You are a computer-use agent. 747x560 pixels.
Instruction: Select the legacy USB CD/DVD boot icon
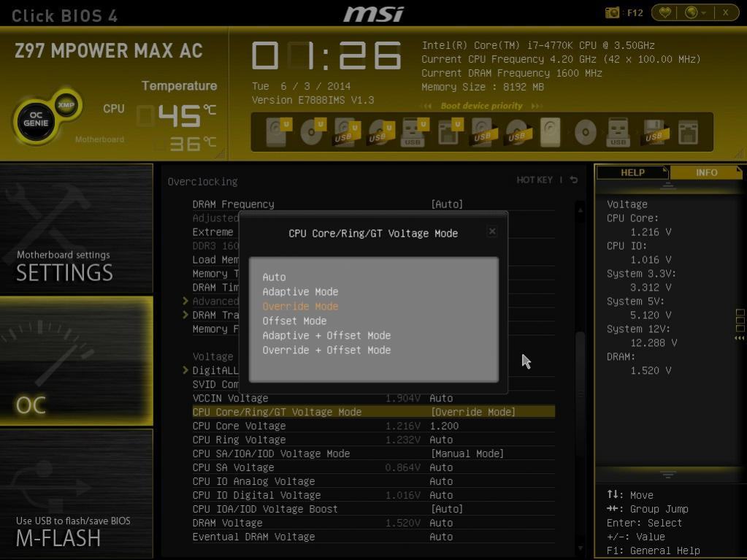pyautogui.click(x=518, y=131)
